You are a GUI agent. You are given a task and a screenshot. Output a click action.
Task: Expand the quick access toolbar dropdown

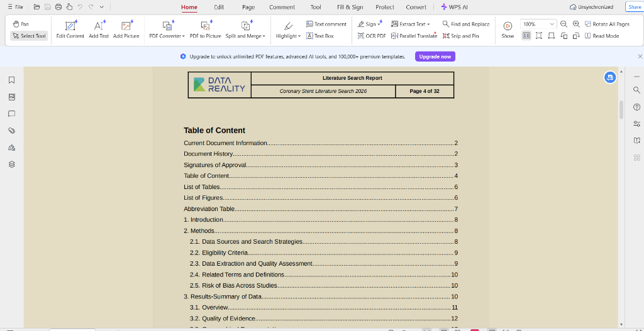pos(102,7)
